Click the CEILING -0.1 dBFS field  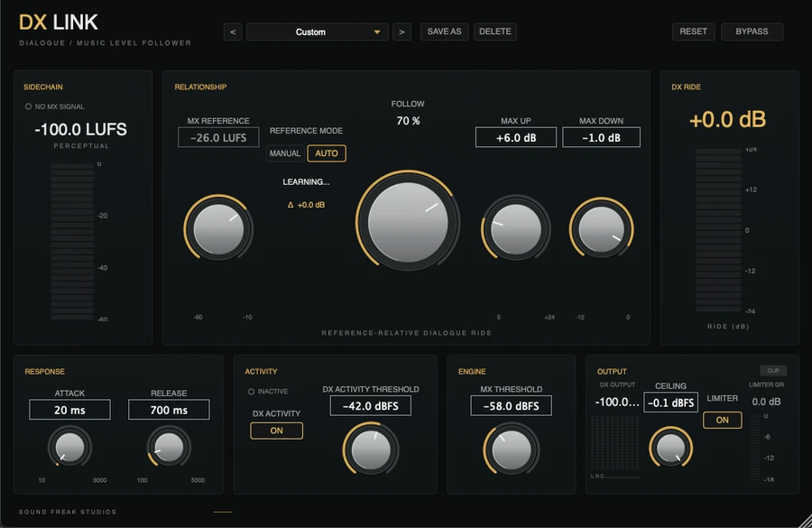point(670,403)
